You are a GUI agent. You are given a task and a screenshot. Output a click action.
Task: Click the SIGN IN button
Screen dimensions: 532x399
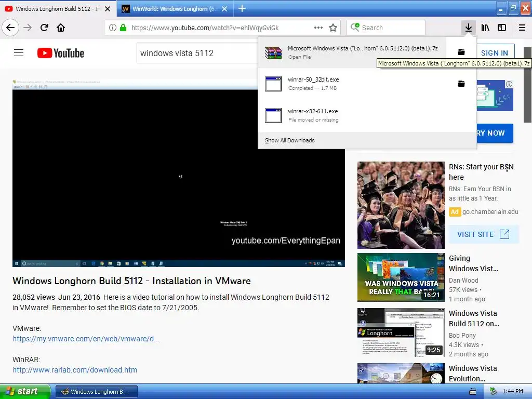coord(495,53)
